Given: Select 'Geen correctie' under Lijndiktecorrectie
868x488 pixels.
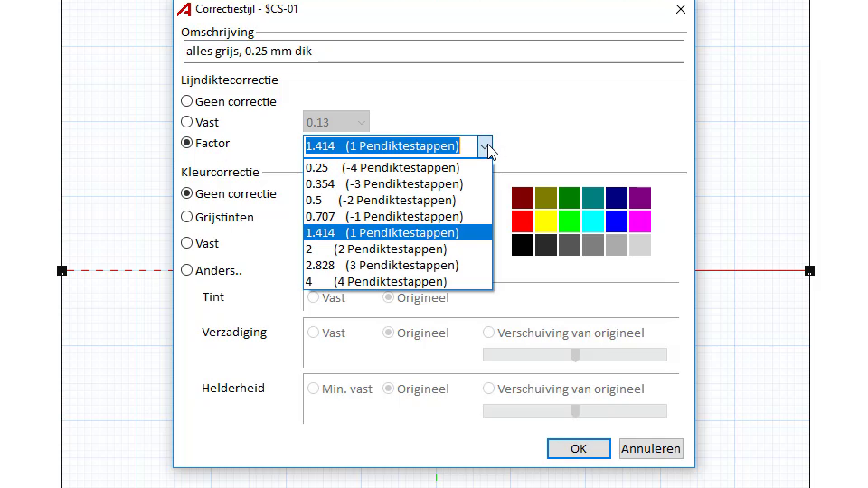Looking at the screenshot, I should tap(187, 101).
